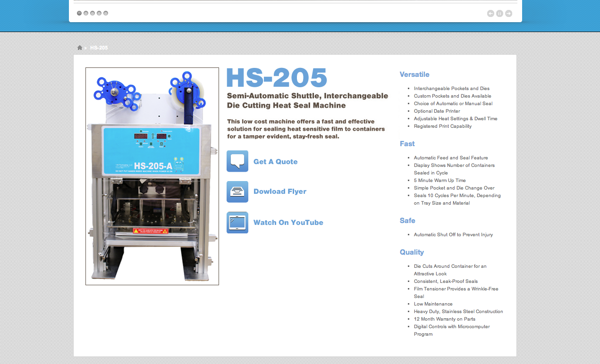
Task: Click the Safe section heading
Action: pos(407,221)
